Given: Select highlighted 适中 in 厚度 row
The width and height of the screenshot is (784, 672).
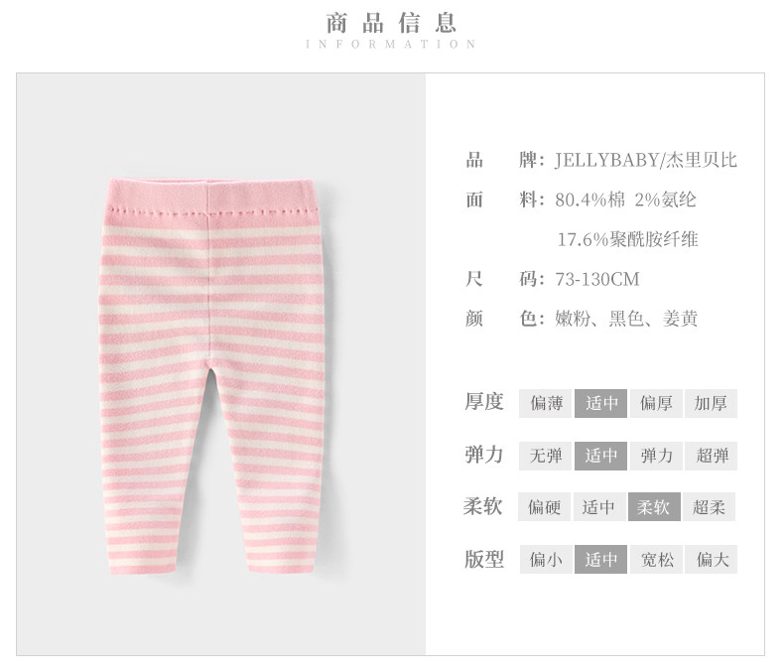Looking at the screenshot, I should coord(600,403).
